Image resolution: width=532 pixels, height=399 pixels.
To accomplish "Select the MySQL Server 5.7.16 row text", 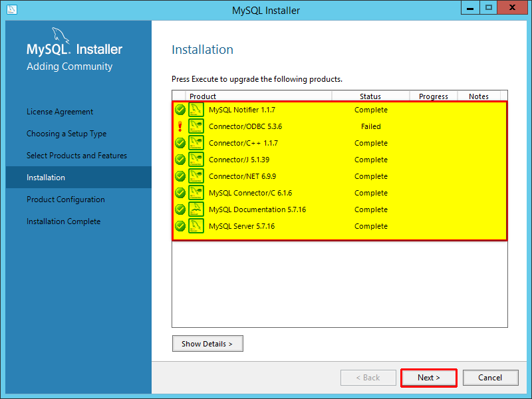I will tap(241, 226).
